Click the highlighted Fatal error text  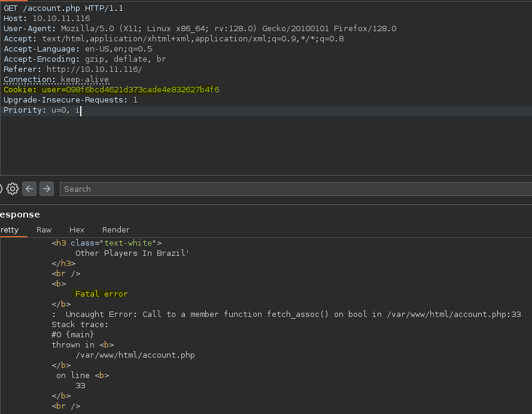coord(102,294)
